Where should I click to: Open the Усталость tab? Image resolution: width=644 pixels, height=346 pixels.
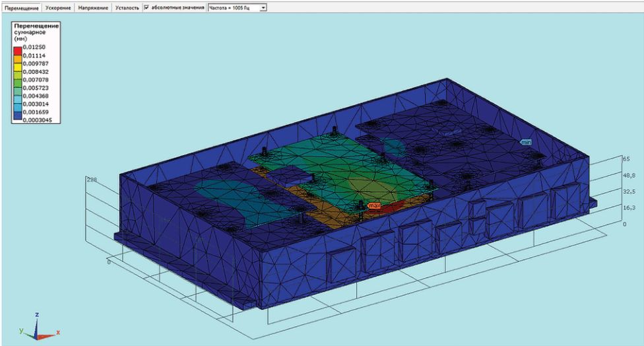click(x=127, y=8)
